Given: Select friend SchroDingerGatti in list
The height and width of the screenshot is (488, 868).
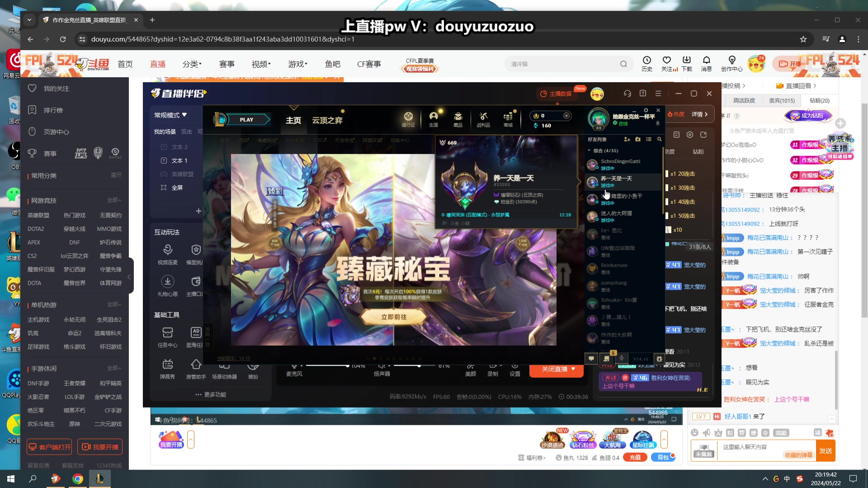Looking at the screenshot, I should click(623, 164).
